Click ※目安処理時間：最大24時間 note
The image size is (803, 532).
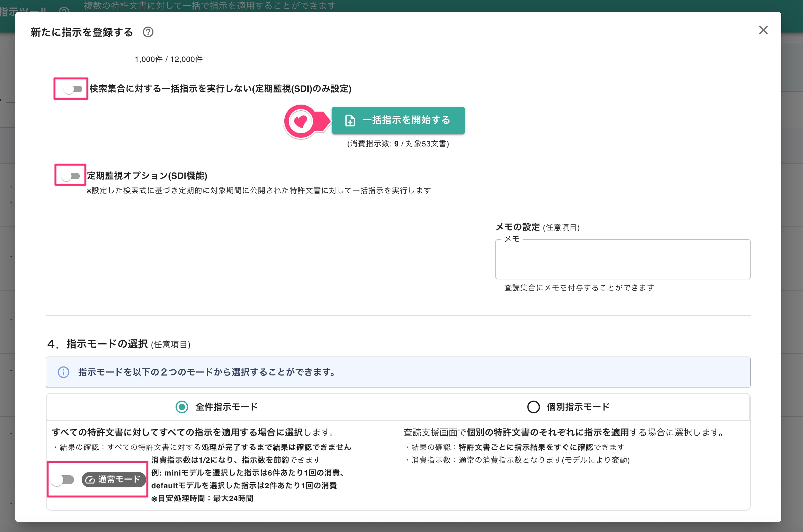[202, 499]
